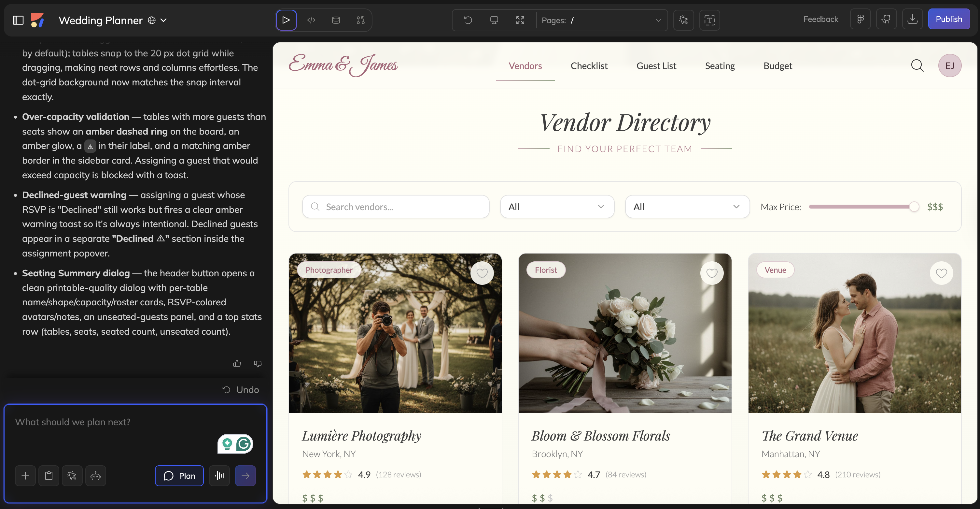
Task: Click the Figma import icon
Action: point(860,19)
